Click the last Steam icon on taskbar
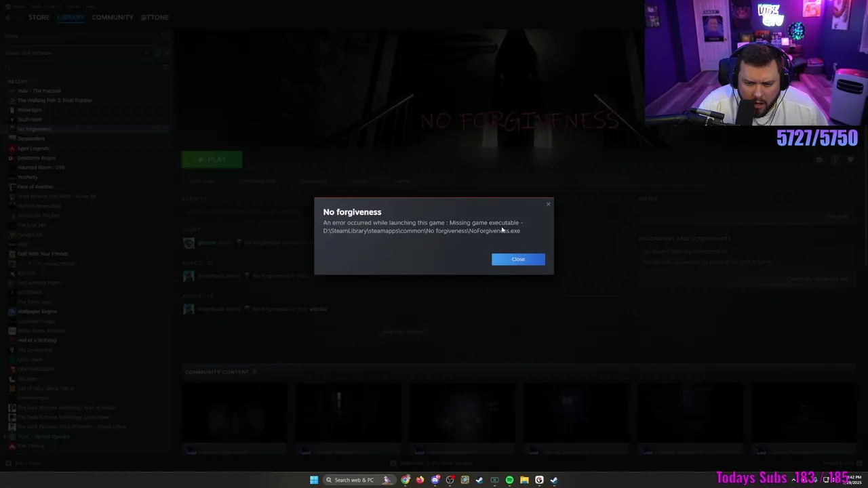The image size is (868, 488). [x=554, y=480]
